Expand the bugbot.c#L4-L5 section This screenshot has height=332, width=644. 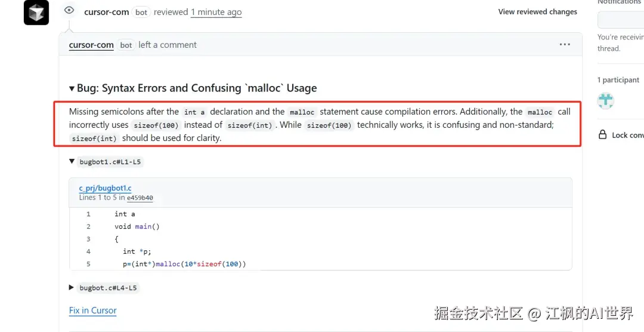[x=72, y=288]
